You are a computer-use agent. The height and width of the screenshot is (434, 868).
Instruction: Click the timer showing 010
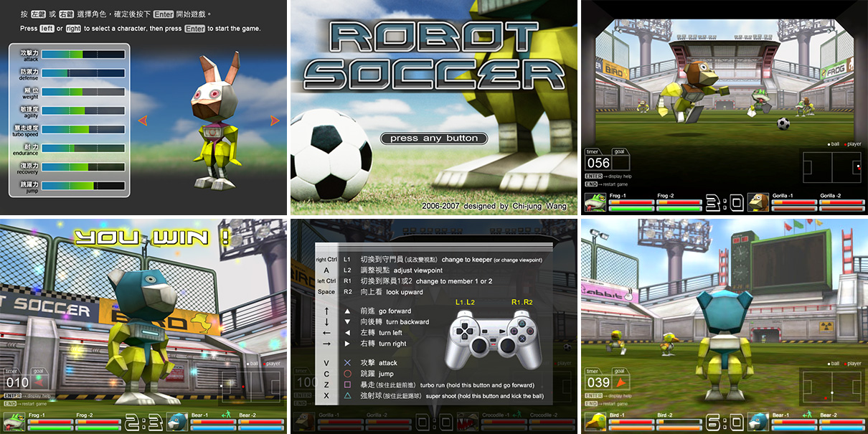click(17, 382)
